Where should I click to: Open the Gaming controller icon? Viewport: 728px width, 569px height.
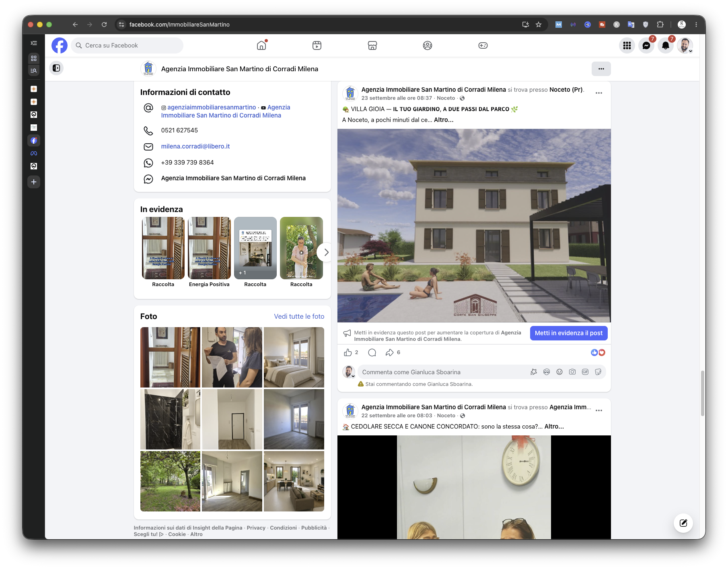coord(483,45)
